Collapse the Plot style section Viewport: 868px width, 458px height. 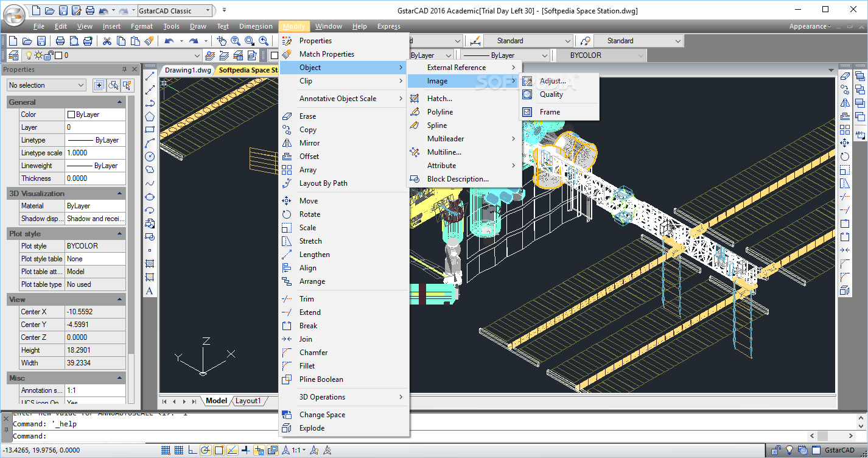[120, 234]
